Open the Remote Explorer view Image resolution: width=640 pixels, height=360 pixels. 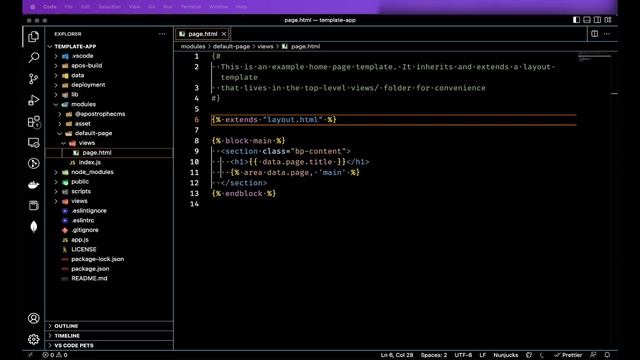coord(33,142)
